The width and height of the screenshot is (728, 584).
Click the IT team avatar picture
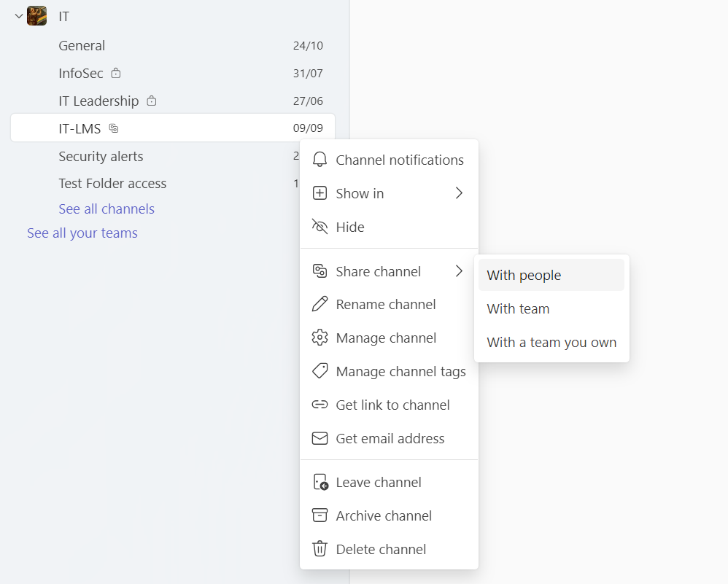(37, 16)
